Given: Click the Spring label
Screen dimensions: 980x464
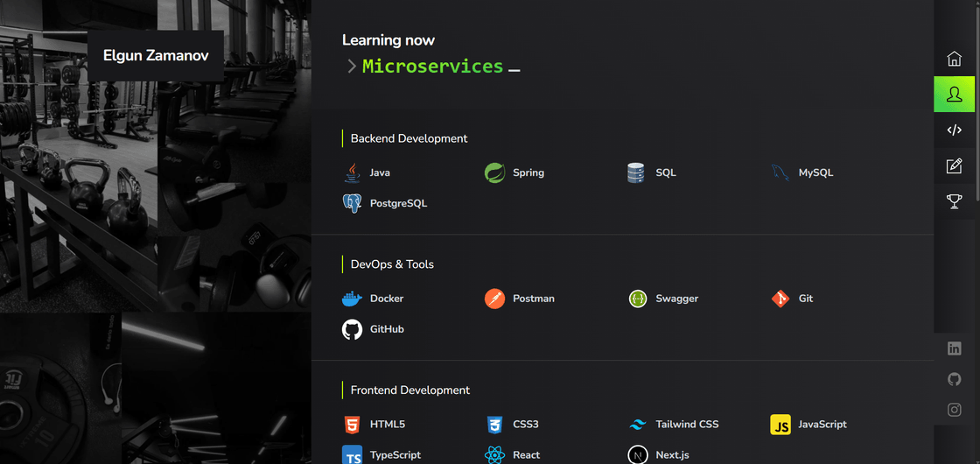Looking at the screenshot, I should click(x=528, y=172).
